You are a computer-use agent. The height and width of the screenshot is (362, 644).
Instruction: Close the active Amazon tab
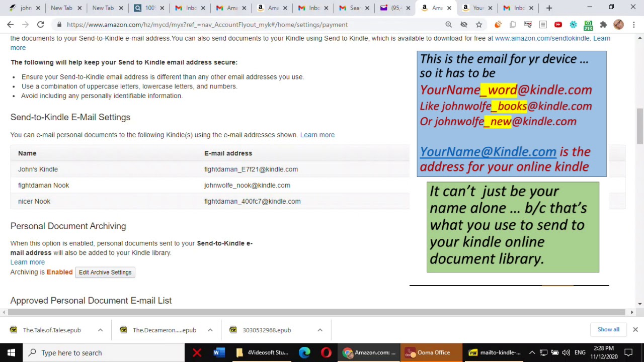[x=449, y=8]
